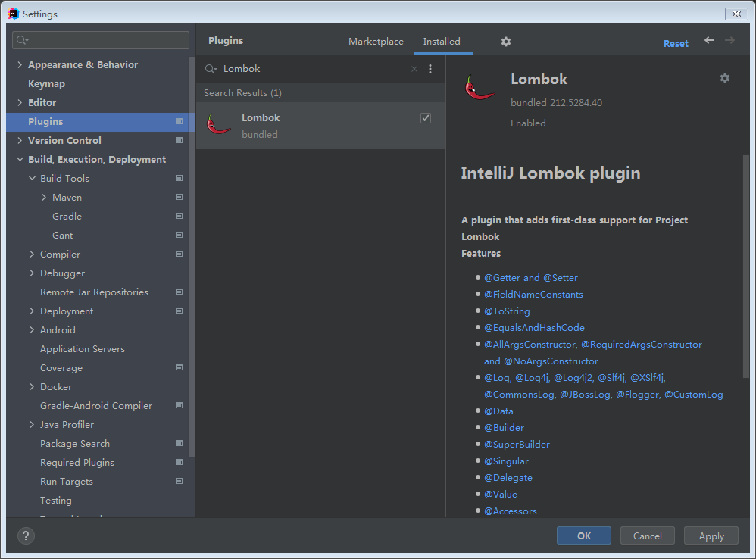This screenshot has width=756, height=559.
Task: Go back with the left arrow
Action: coord(709,40)
